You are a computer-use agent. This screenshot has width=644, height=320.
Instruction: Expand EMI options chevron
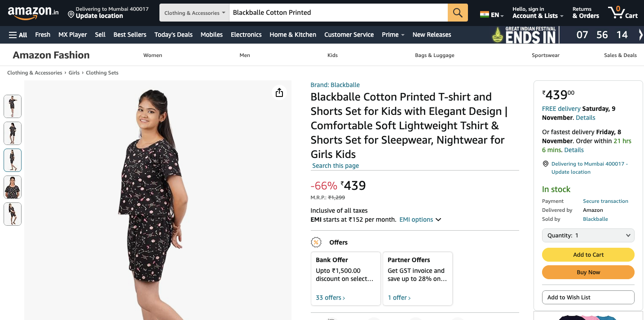(438, 219)
